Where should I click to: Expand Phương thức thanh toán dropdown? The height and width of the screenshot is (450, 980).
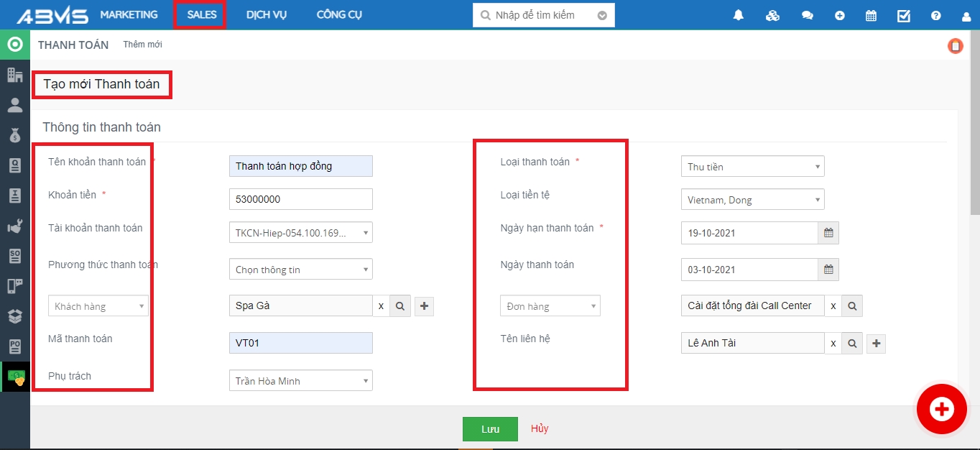[x=300, y=270]
